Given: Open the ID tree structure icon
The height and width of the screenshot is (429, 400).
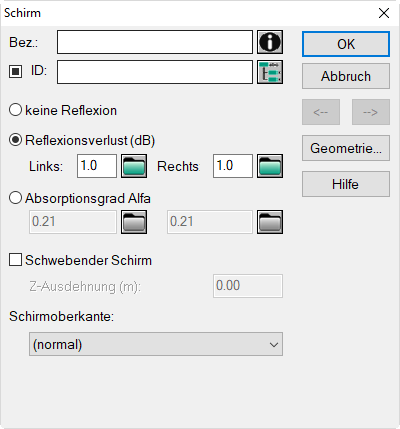Looking at the screenshot, I should tap(270, 72).
